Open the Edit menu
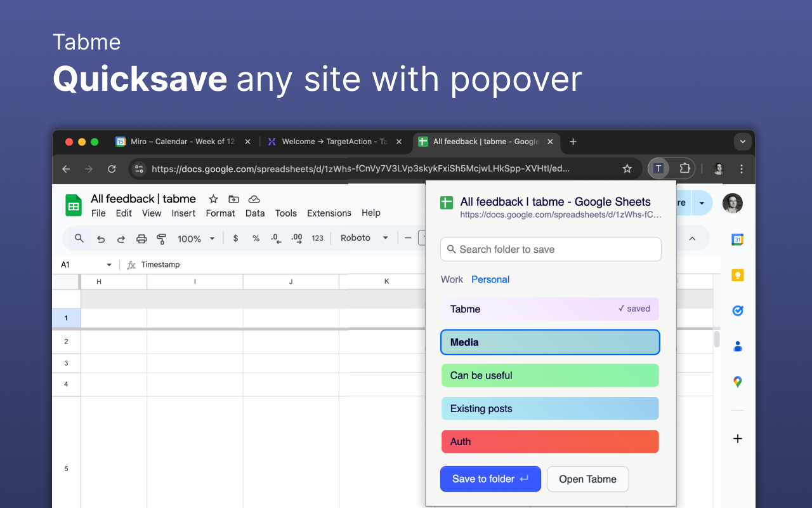 [124, 213]
